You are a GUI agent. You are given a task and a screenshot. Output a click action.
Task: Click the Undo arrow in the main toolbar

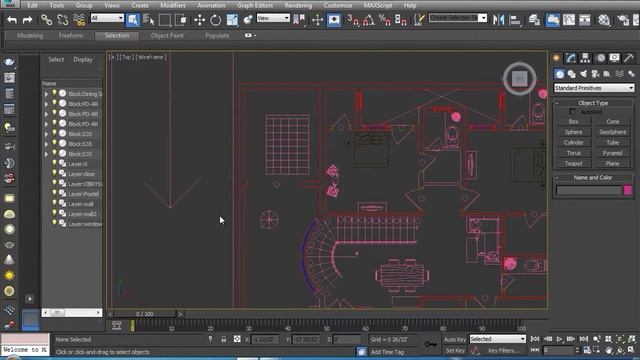pyautogui.click(x=12, y=20)
